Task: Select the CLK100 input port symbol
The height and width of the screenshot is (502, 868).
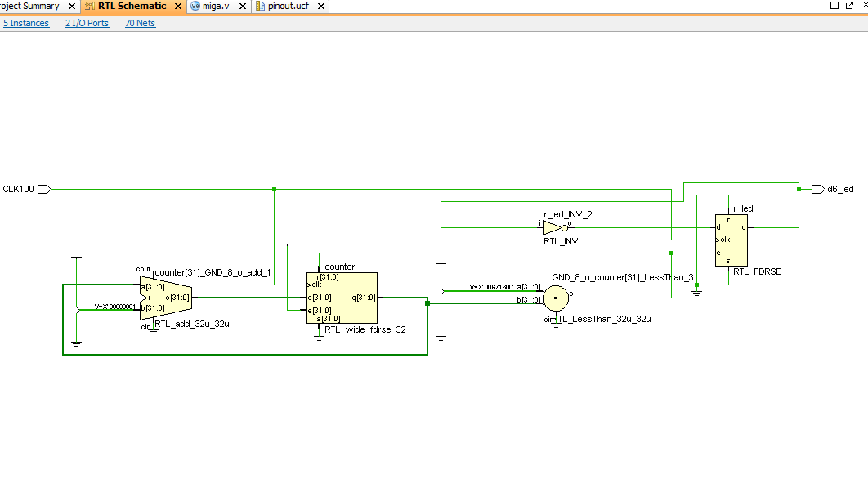Action: click(44, 190)
